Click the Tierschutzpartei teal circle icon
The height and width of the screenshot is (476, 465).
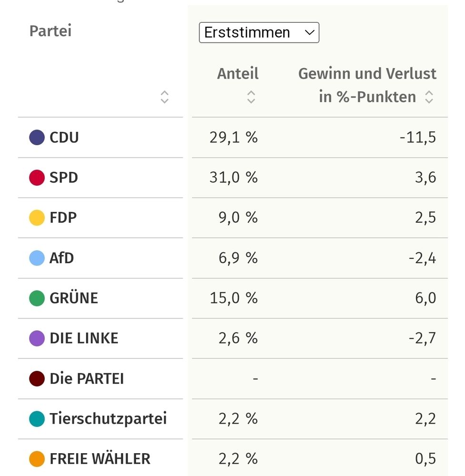point(36,419)
